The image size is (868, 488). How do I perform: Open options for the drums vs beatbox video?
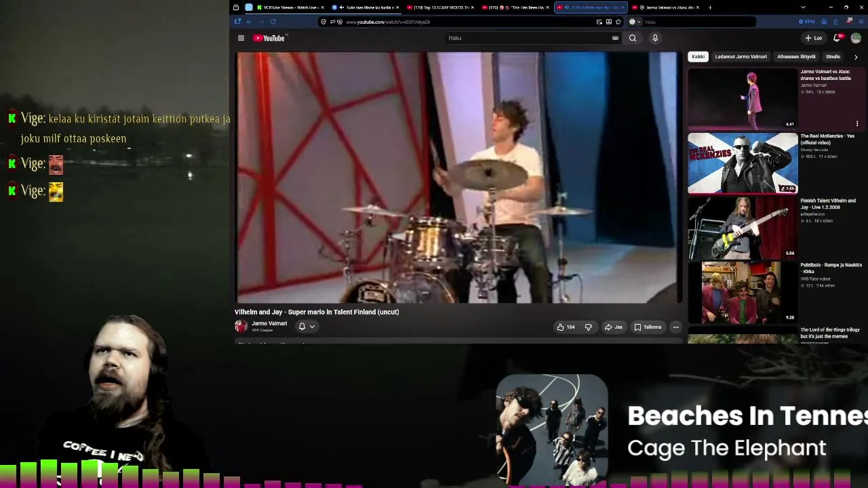[857, 124]
